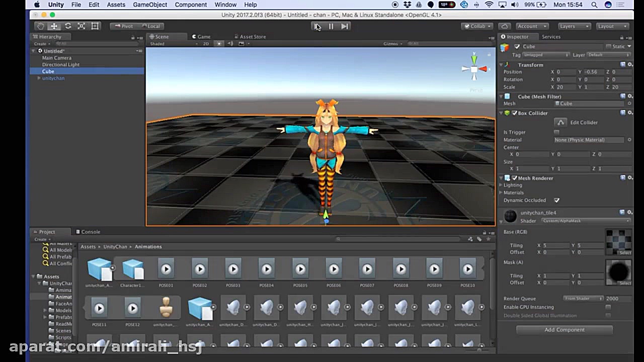Image resolution: width=644 pixels, height=362 pixels.
Task: Select the Scale tool
Action: coord(82,26)
